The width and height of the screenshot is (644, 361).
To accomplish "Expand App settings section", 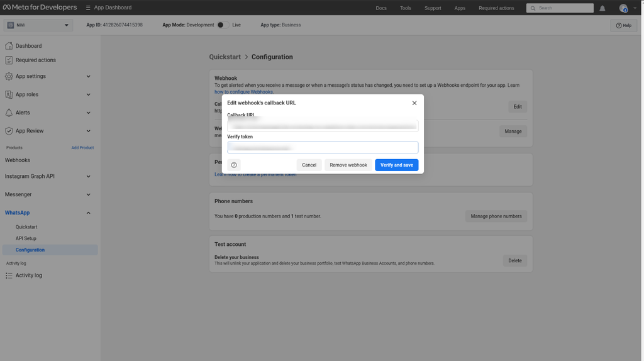I will pos(88,76).
